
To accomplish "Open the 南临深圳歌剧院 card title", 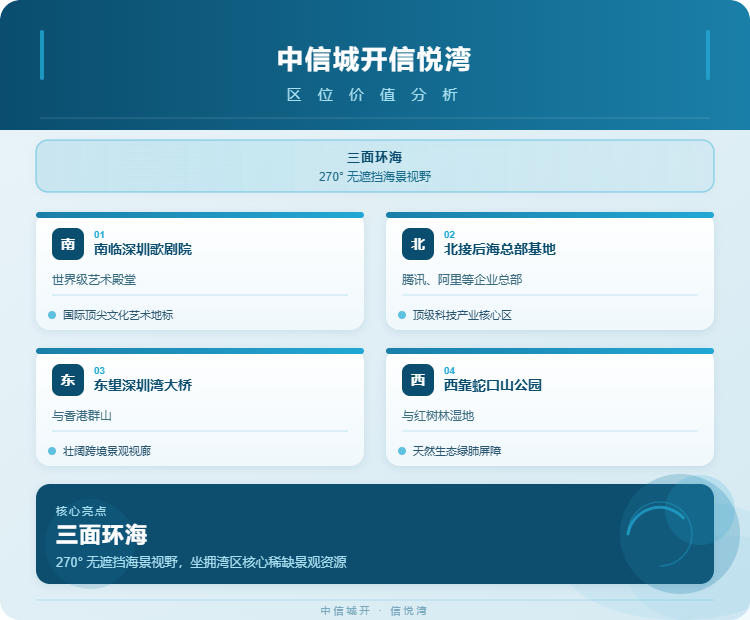I will [143, 249].
